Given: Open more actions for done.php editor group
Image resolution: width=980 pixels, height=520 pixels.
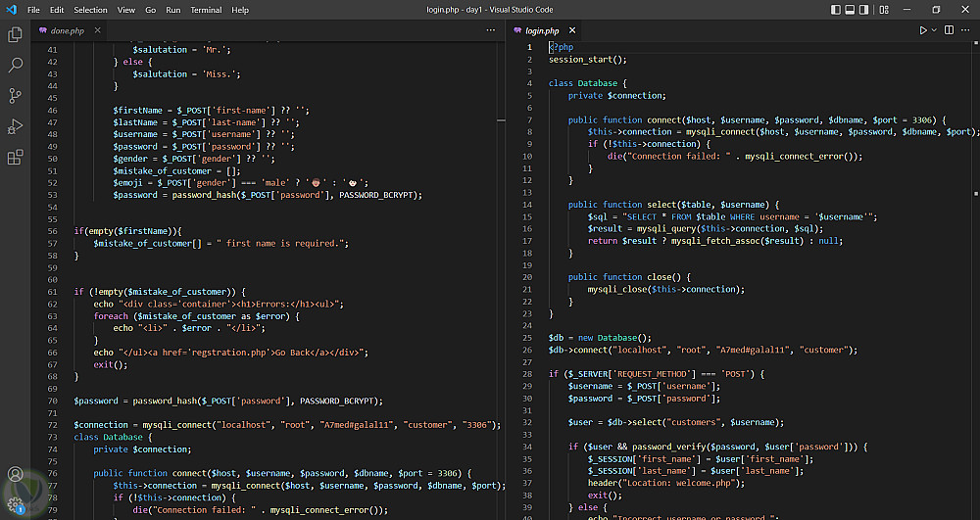Looking at the screenshot, I should pos(491,30).
